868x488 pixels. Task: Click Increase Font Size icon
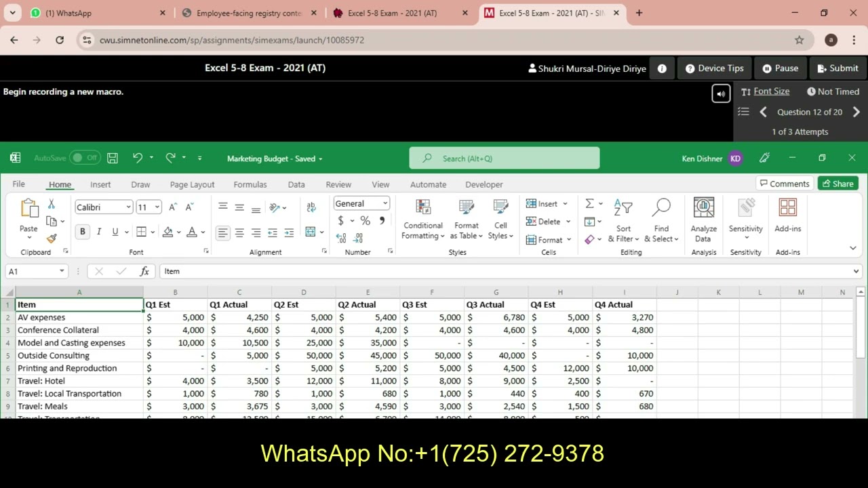[x=173, y=207]
